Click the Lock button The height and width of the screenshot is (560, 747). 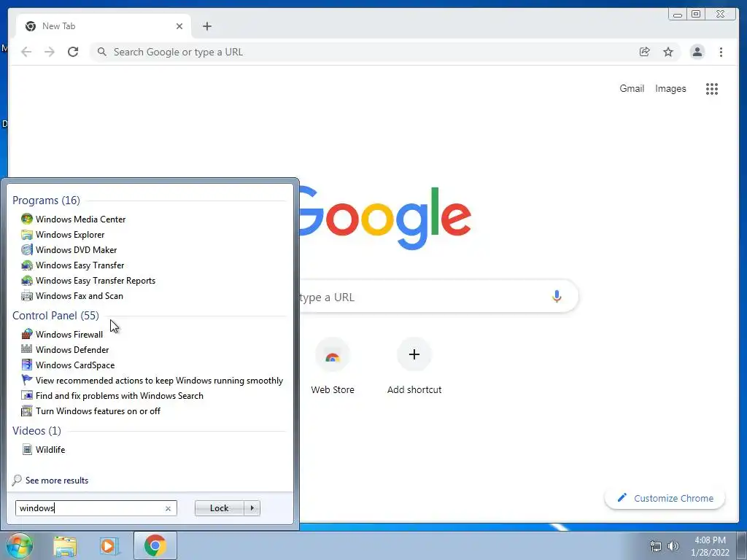pos(219,508)
